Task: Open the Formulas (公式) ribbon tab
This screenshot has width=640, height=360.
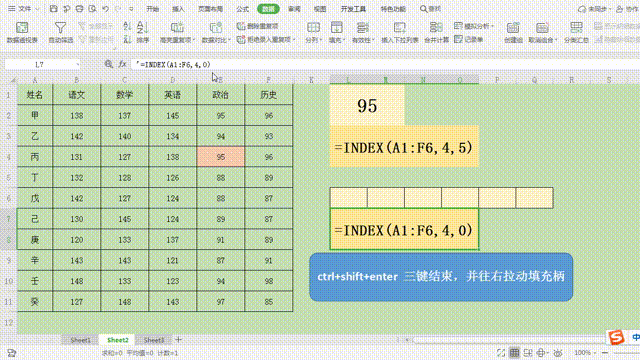Action: click(x=242, y=9)
